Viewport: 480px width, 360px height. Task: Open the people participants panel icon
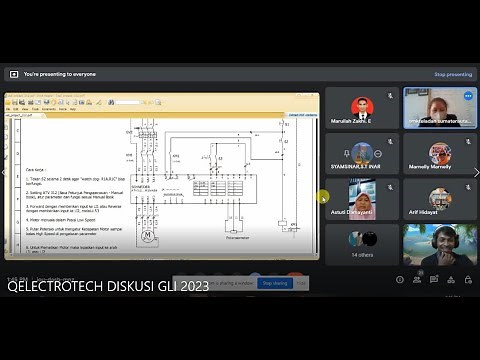[417, 279]
